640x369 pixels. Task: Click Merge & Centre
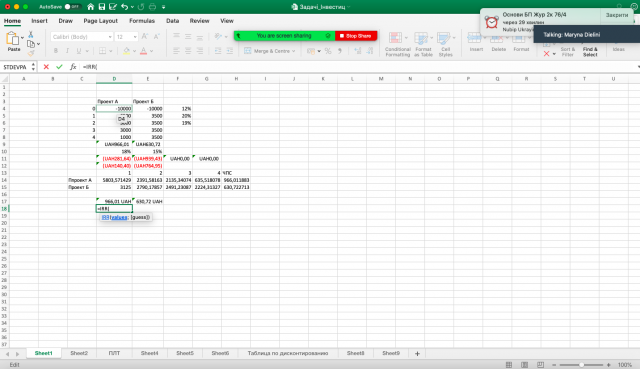coord(269,51)
